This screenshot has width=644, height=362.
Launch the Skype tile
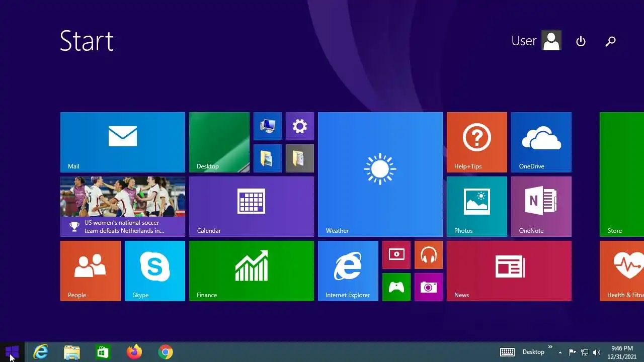click(x=155, y=271)
